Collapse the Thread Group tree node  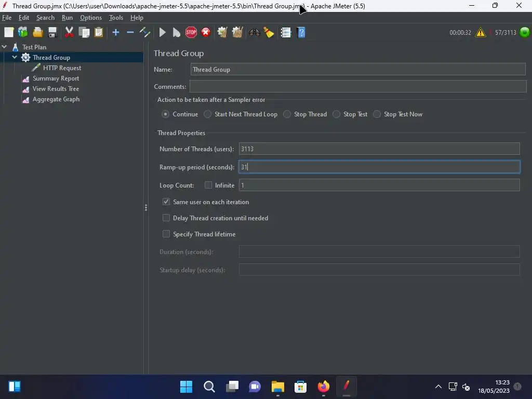tap(15, 57)
